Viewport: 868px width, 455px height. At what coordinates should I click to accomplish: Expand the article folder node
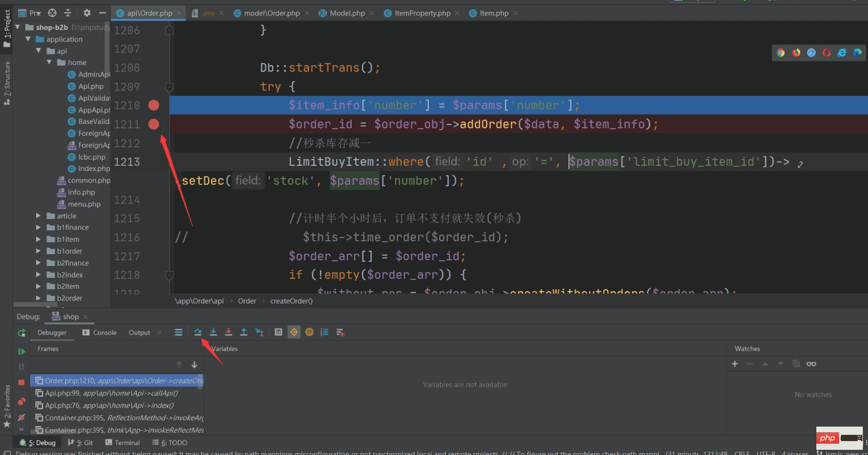click(38, 216)
